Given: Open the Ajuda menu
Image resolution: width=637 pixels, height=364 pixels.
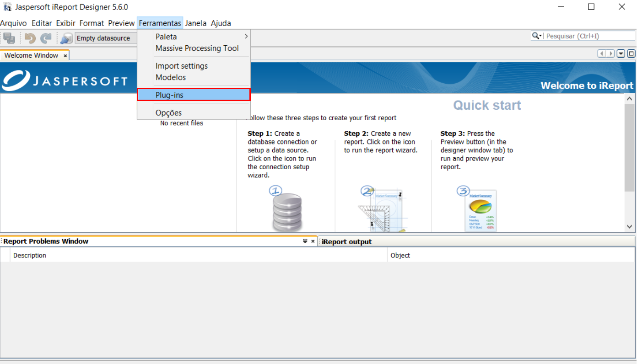Looking at the screenshot, I should tap(221, 23).
